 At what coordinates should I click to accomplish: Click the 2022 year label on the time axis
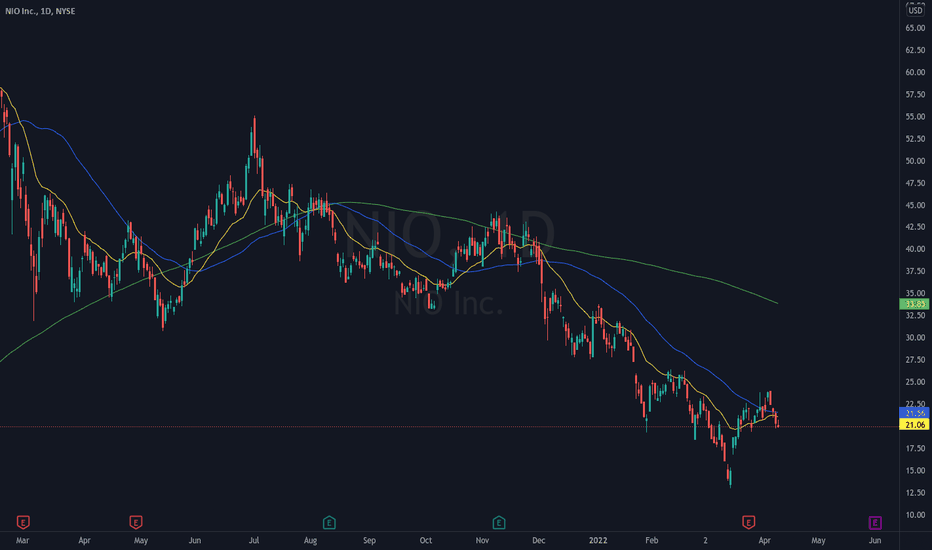point(598,540)
